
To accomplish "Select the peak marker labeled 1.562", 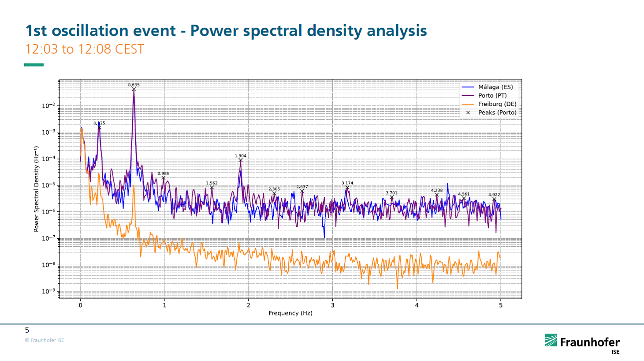I will [212, 188].
